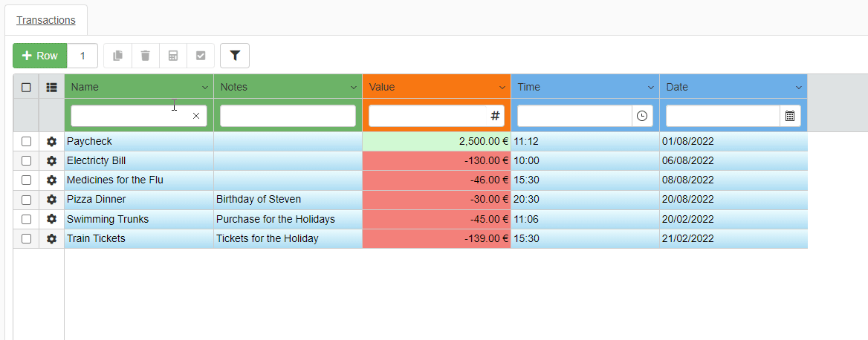Expand the Name column dropdown arrow

point(205,88)
